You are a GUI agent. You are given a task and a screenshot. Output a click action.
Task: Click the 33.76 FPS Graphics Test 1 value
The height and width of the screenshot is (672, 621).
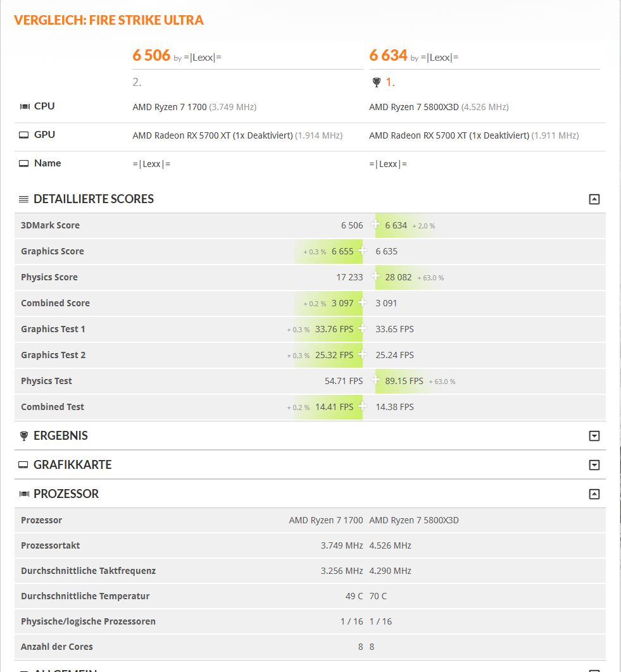point(334,329)
